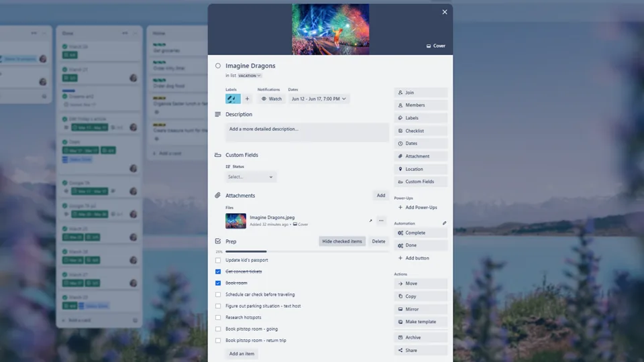Open attachment in new tab arrow icon
Viewport: 644px width, 362px height.
coord(370,221)
